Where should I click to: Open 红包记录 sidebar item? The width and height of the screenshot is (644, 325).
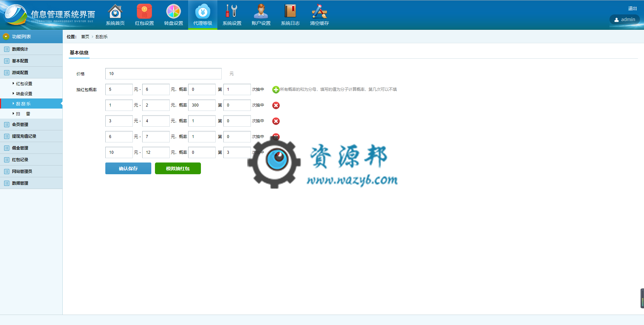(x=31, y=160)
